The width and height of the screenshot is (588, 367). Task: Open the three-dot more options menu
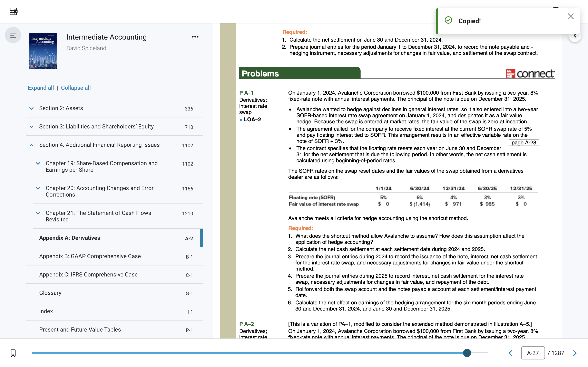[x=195, y=36]
